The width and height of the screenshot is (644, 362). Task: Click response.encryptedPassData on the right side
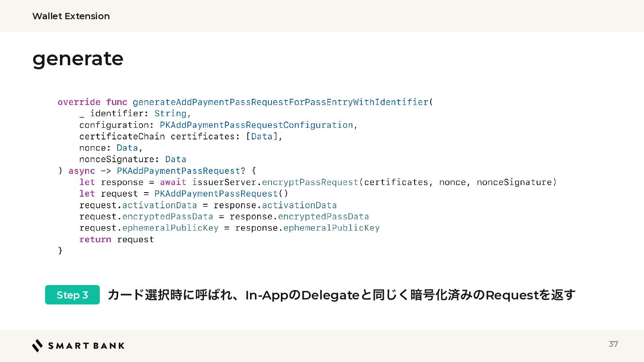[300, 216]
